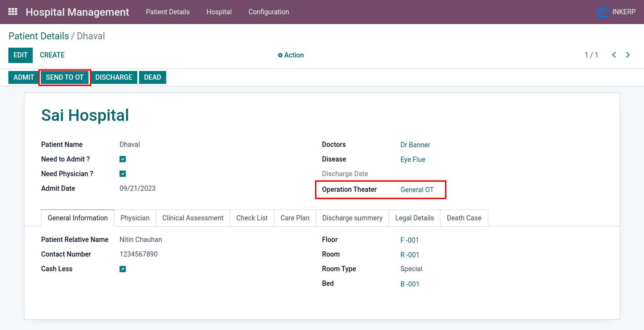The width and height of the screenshot is (644, 330).
Task: Select the General Information tab
Action: (78, 218)
